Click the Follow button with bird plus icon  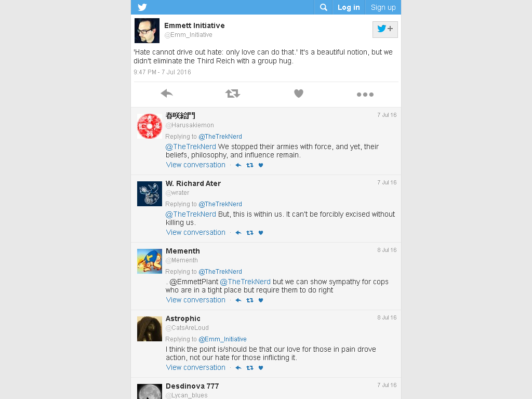(x=385, y=29)
